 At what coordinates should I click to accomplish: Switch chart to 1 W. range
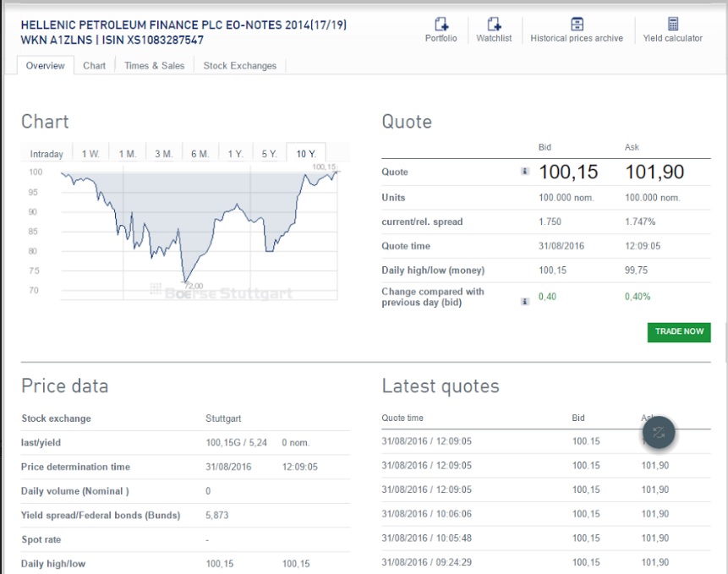(x=90, y=154)
